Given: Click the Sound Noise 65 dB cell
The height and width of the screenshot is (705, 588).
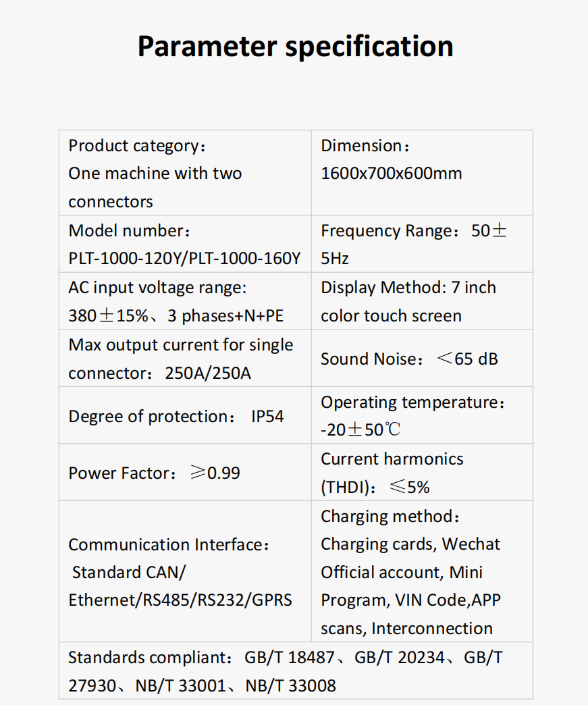Looking at the screenshot, I should (x=422, y=358).
